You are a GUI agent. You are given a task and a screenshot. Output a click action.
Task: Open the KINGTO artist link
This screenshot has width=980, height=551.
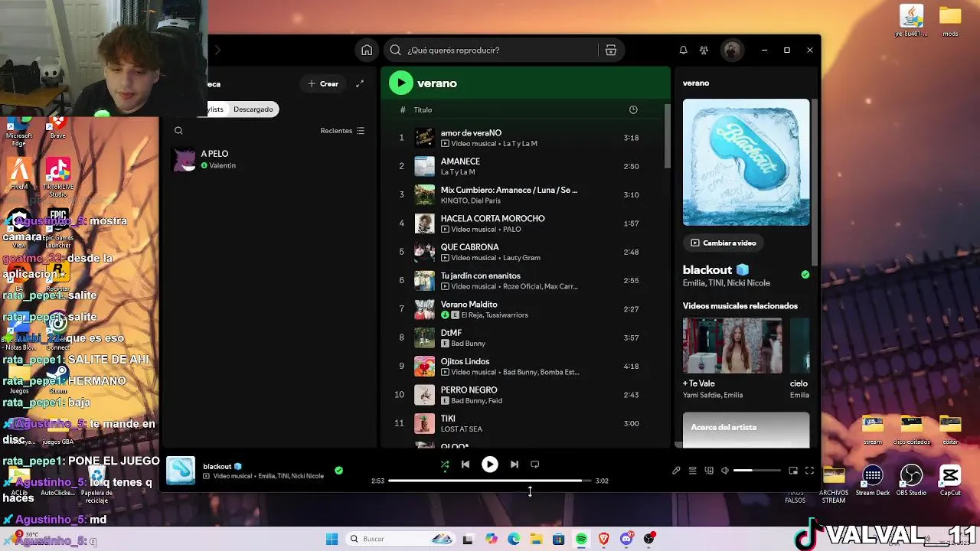point(453,201)
